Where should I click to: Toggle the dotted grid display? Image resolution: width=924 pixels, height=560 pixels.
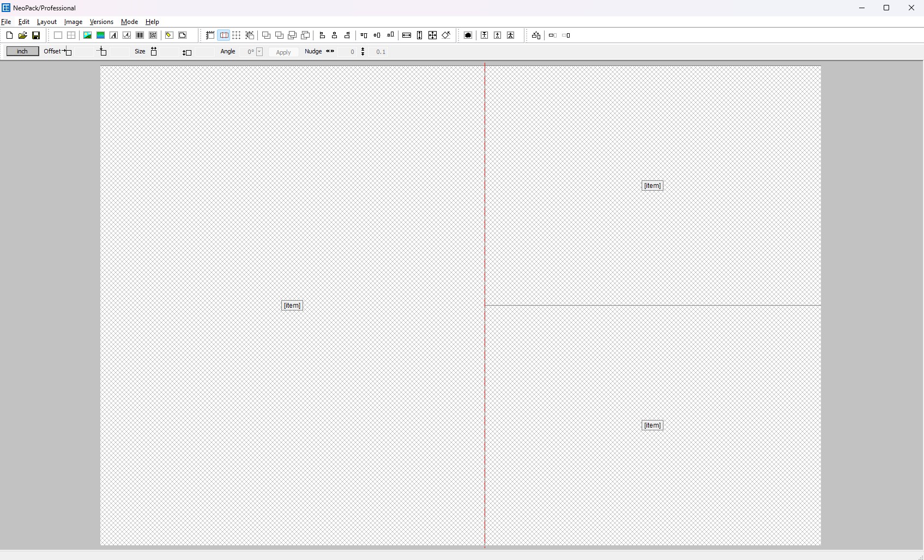[x=237, y=35]
